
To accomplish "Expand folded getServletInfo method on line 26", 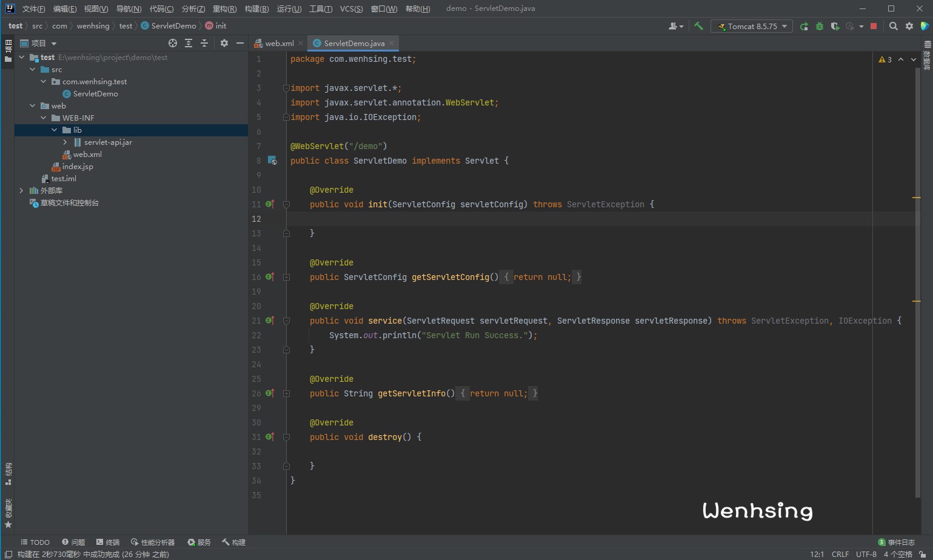I will point(286,393).
